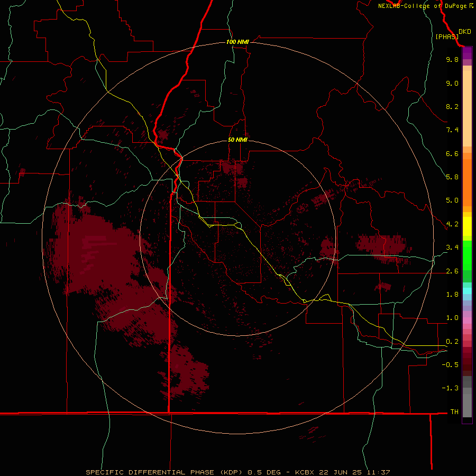Click the 1.0 legend value

click(452, 318)
